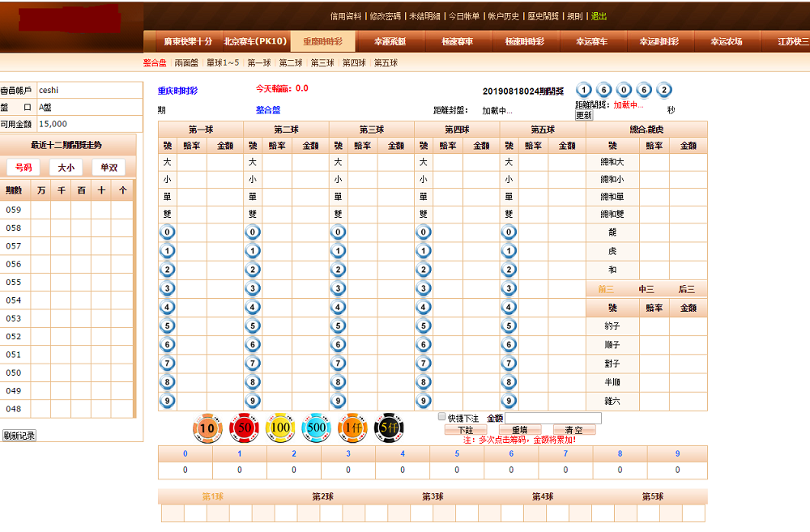Viewport: 810px width, 532px height.
Task: Select the 10 betting chip
Action: [207, 428]
